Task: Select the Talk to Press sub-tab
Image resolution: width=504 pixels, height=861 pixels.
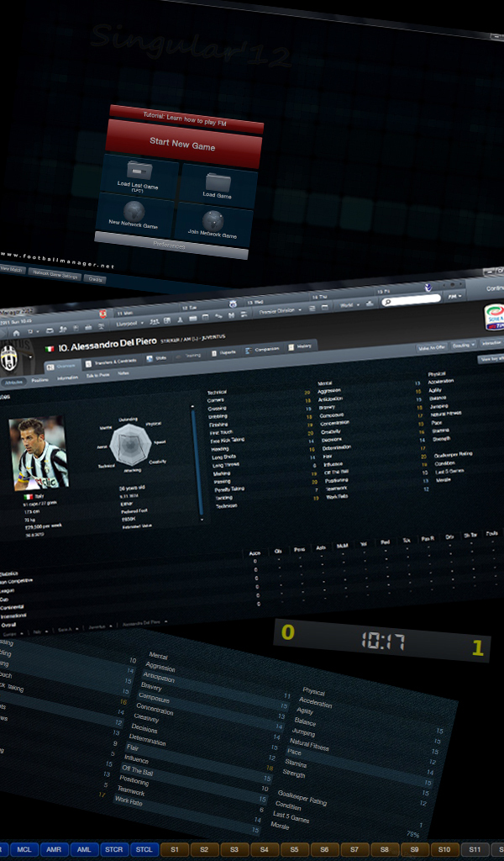Action: [x=97, y=376]
